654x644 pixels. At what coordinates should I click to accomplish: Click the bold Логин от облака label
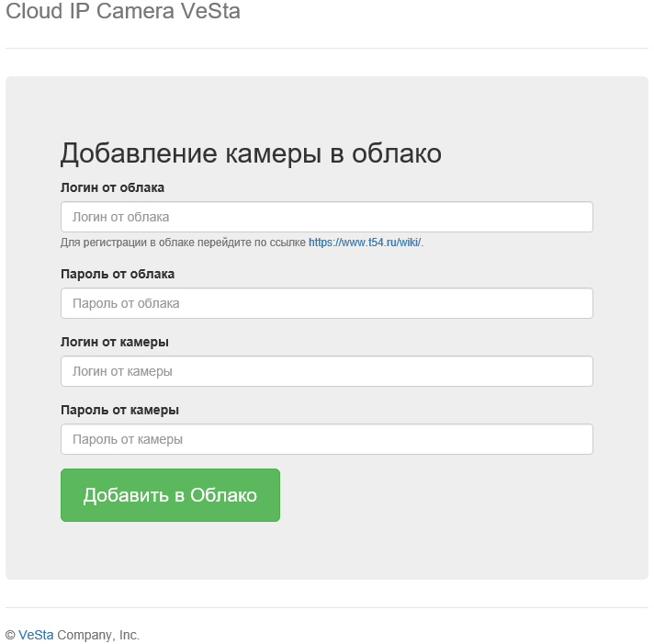(x=112, y=187)
